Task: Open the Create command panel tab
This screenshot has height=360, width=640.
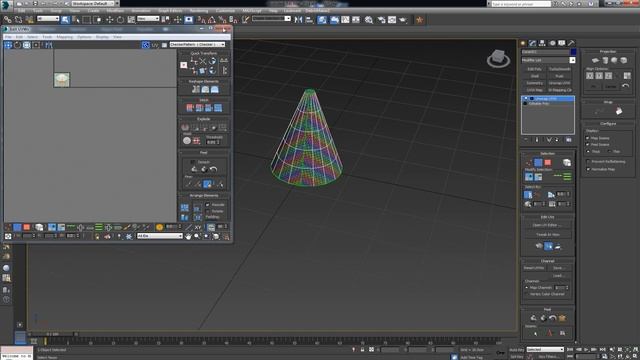Action: (x=523, y=43)
